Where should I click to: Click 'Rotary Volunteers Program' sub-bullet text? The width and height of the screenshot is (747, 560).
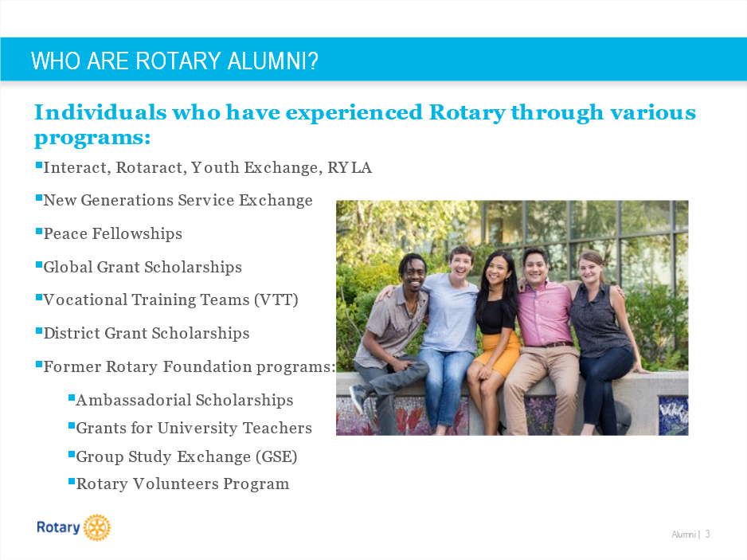click(182, 484)
